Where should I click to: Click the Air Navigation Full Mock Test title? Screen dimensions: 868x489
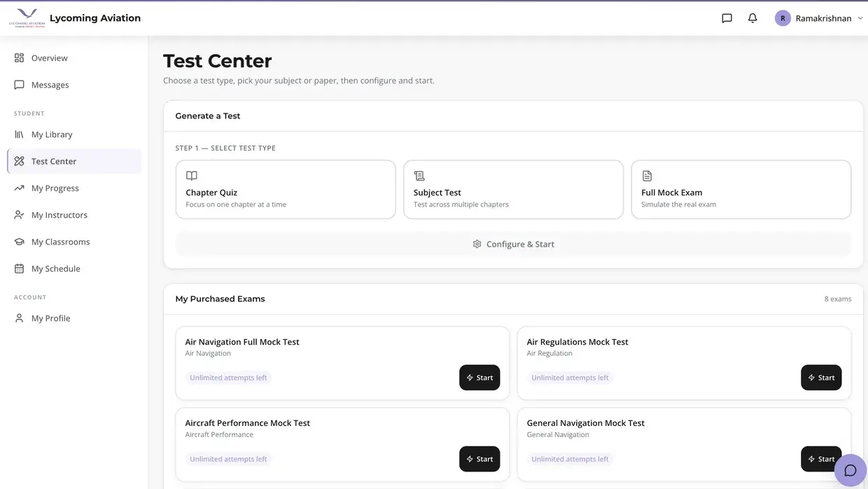[242, 342]
